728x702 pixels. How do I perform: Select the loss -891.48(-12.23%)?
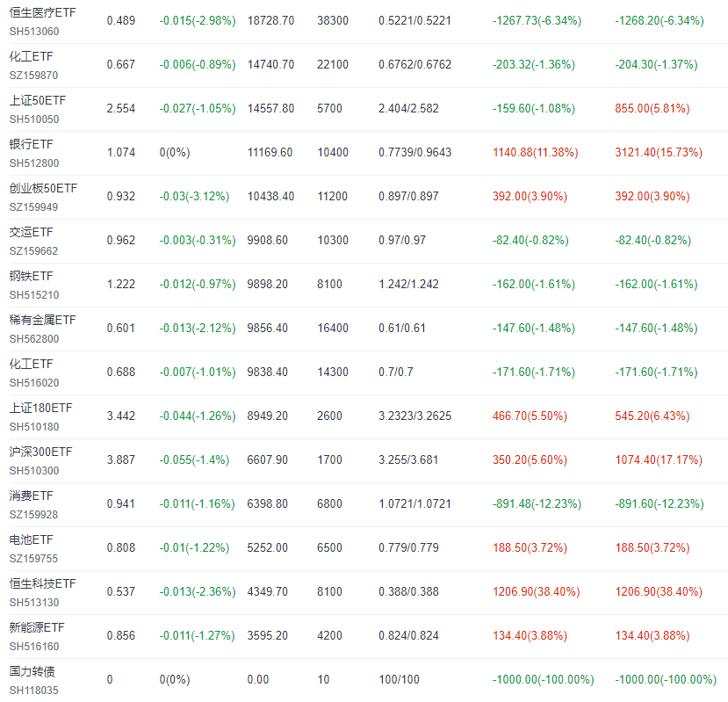pos(537,504)
